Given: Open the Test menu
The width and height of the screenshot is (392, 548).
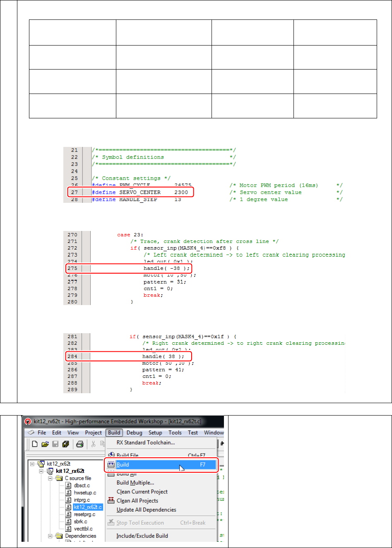Looking at the screenshot, I should [193, 433].
